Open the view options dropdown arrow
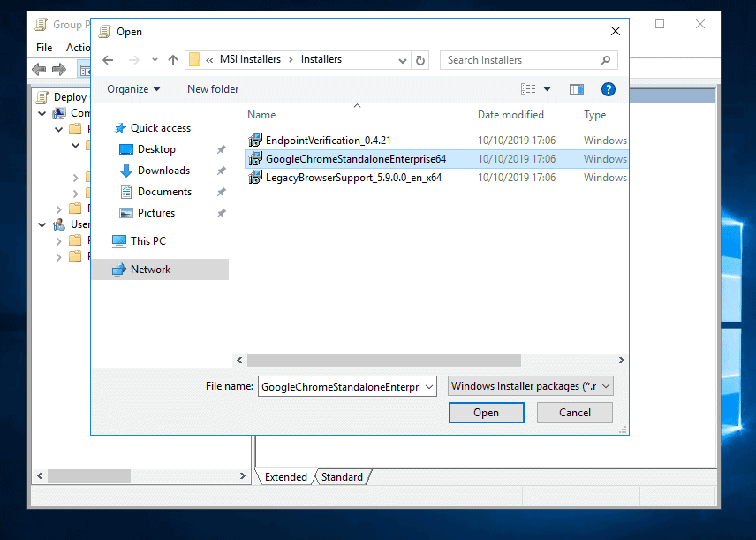Image resolution: width=756 pixels, height=540 pixels. tap(548, 89)
